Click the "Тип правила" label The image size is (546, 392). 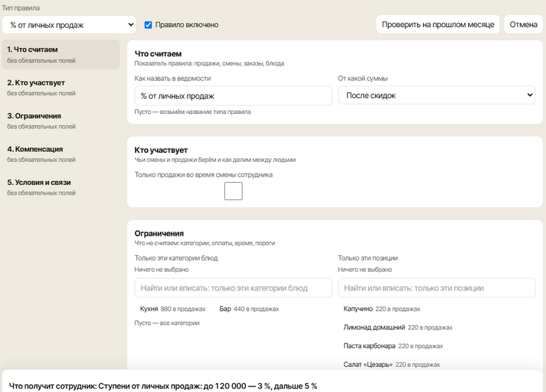point(21,8)
